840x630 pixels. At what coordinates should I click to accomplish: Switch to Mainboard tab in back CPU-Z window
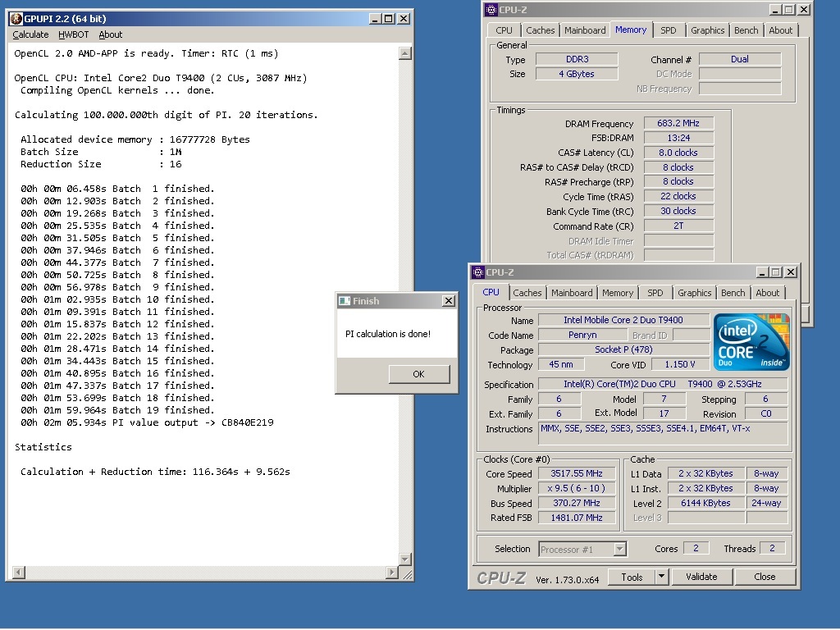[x=585, y=30]
